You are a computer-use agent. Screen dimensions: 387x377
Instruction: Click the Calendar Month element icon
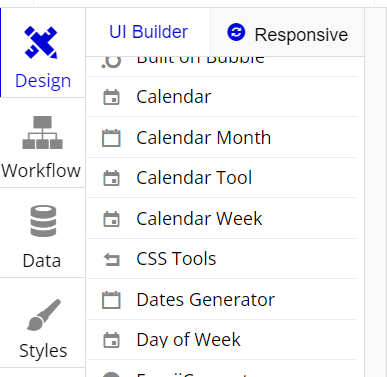[x=111, y=138]
